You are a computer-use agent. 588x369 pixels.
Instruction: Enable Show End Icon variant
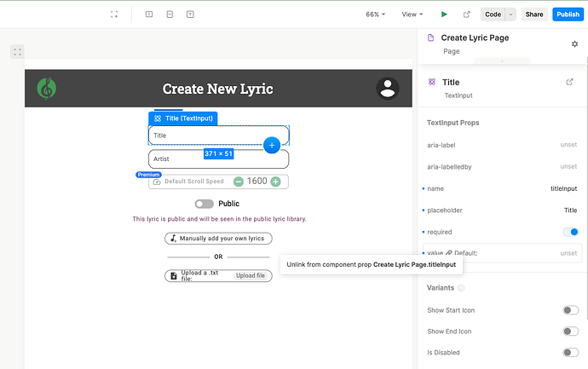[570, 332]
